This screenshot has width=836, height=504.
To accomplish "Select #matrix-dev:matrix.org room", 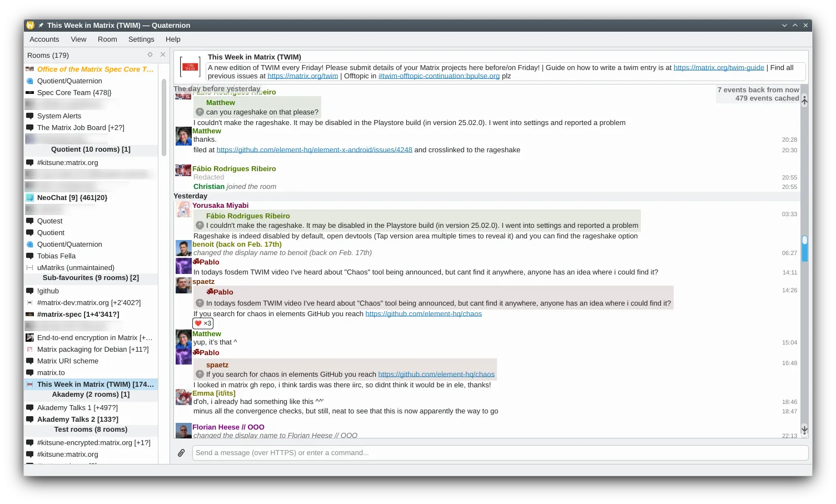I will point(91,303).
